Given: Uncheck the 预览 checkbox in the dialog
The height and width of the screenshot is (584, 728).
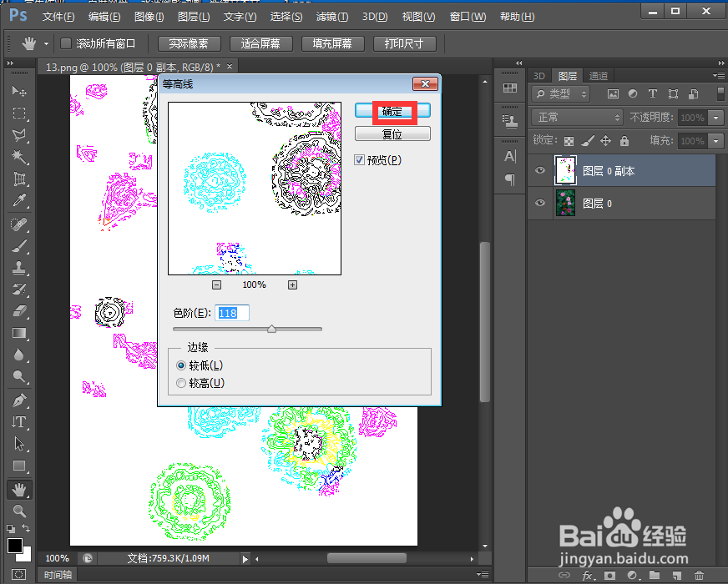Looking at the screenshot, I should tap(360, 161).
